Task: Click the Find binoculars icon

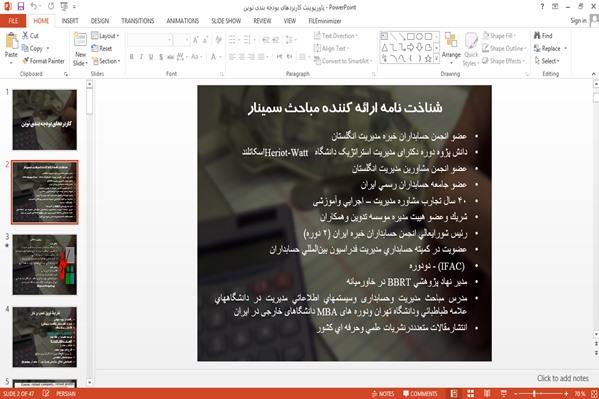Action: [x=537, y=36]
